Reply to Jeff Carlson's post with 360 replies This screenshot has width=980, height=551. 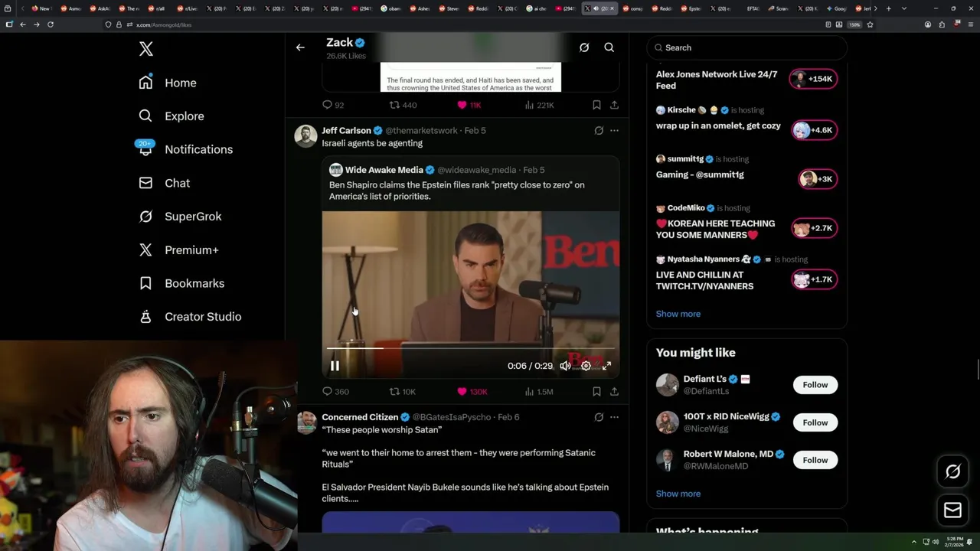335,392
